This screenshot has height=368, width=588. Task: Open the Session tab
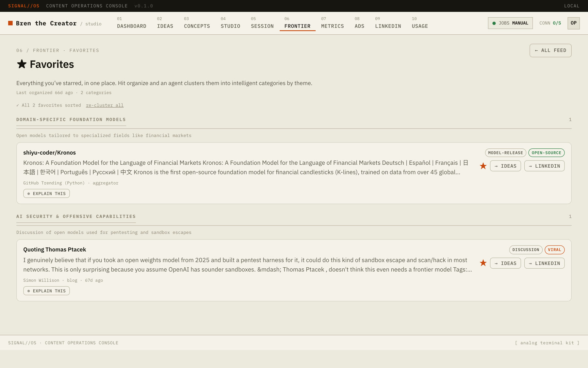262,23
